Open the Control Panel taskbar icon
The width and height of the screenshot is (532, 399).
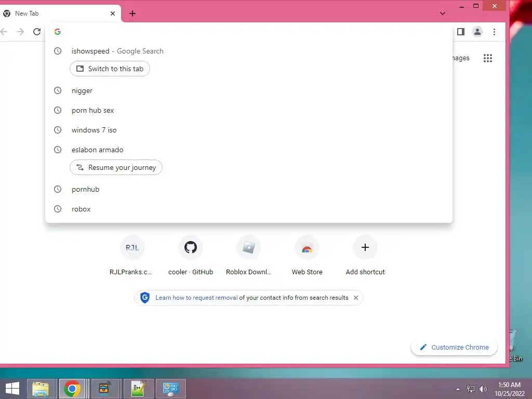[x=170, y=389]
